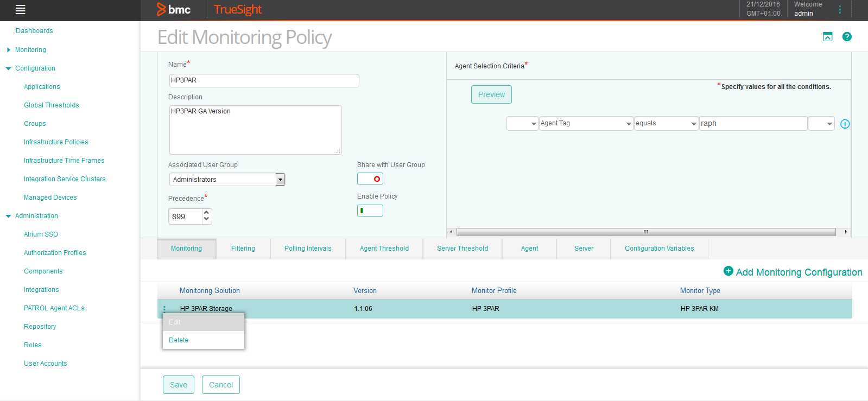
Task: Open Infrastructure Time Frames in the sidebar
Action: (64, 161)
